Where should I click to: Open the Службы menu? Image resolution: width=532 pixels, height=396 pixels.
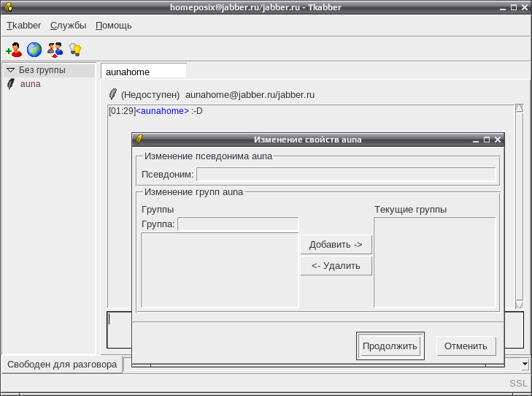68,26
